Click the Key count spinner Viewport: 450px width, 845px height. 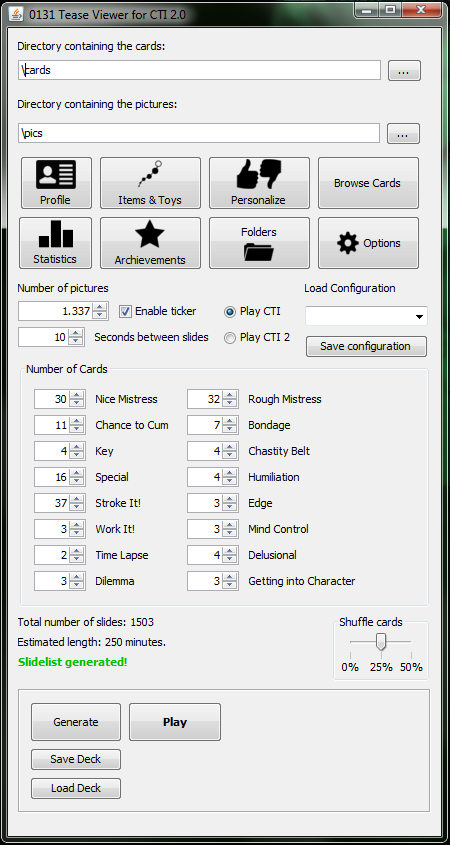tap(60, 451)
